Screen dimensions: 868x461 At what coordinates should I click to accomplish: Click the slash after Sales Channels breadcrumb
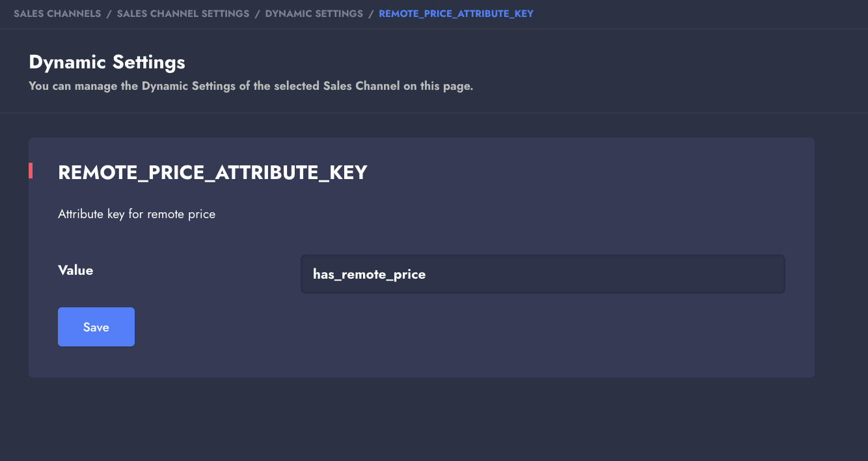tap(109, 14)
